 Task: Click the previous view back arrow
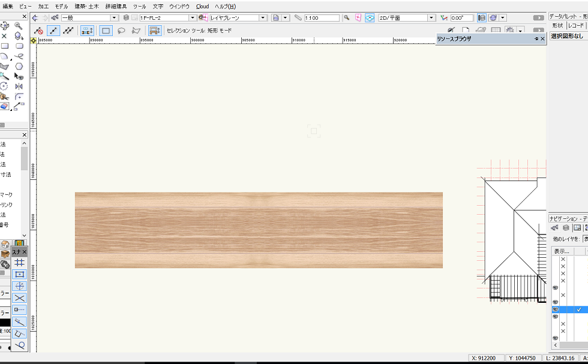click(x=35, y=17)
